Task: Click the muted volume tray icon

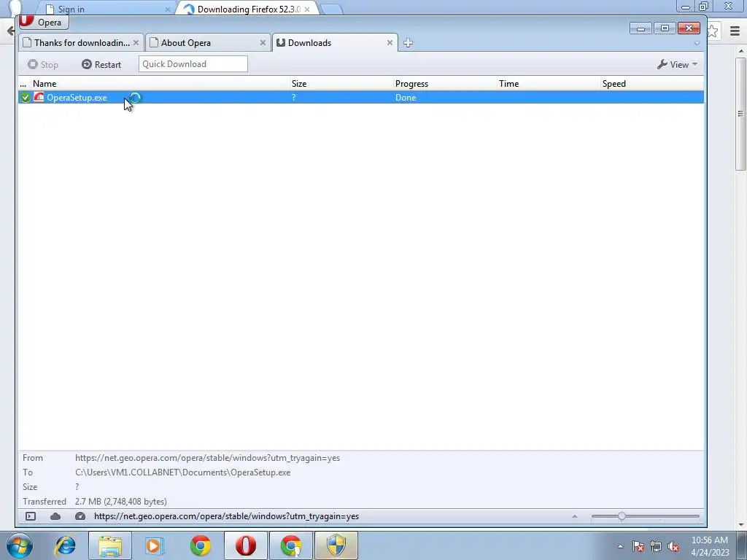Action: click(673, 546)
